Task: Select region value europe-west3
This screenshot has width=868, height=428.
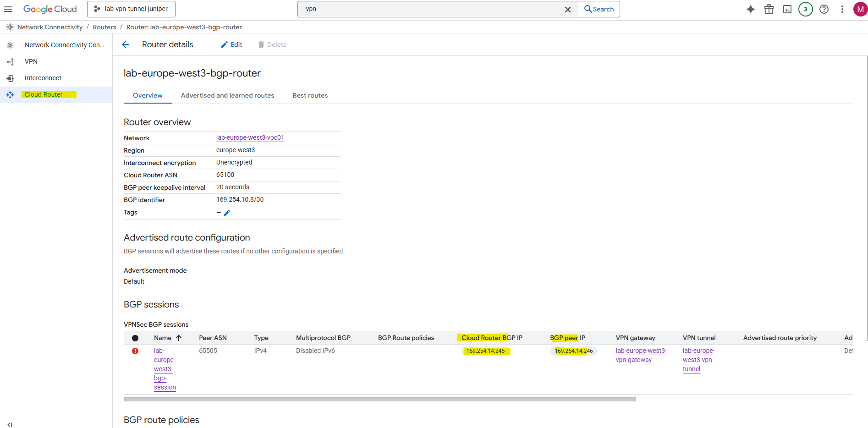Action: pyautogui.click(x=236, y=150)
